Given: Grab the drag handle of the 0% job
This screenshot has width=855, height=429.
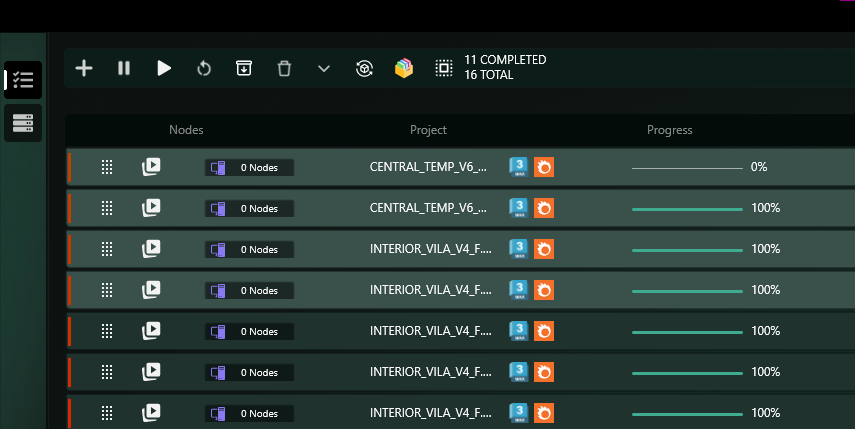Looking at the screenshot, I should pos(107,167).
